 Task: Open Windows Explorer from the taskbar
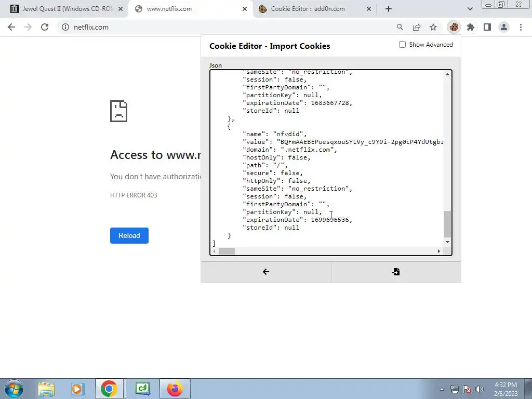pos(46,389)
